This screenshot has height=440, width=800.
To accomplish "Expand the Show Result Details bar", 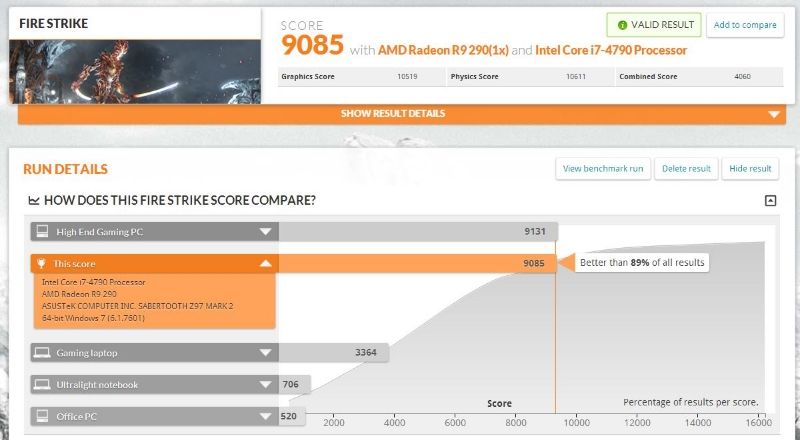I will pos(401,114).
